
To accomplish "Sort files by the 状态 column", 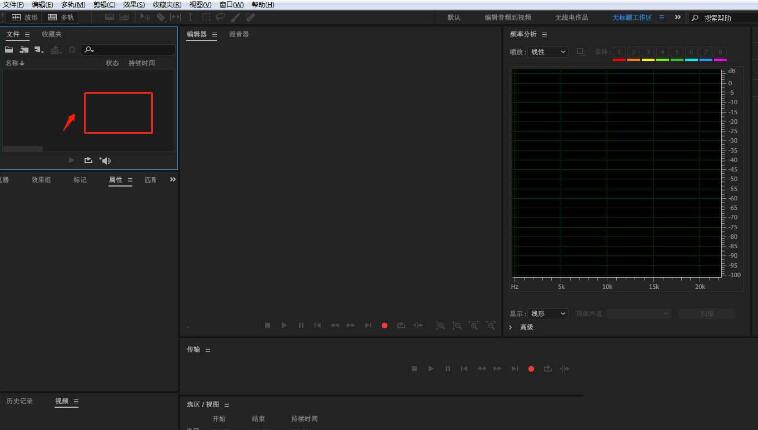I will point(112,63).
